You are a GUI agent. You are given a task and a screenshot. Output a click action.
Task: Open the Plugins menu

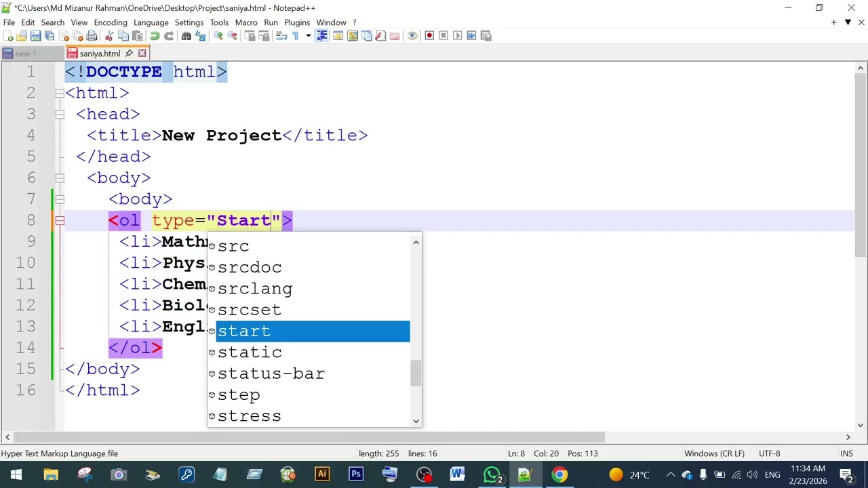click(x=297, y=22)
